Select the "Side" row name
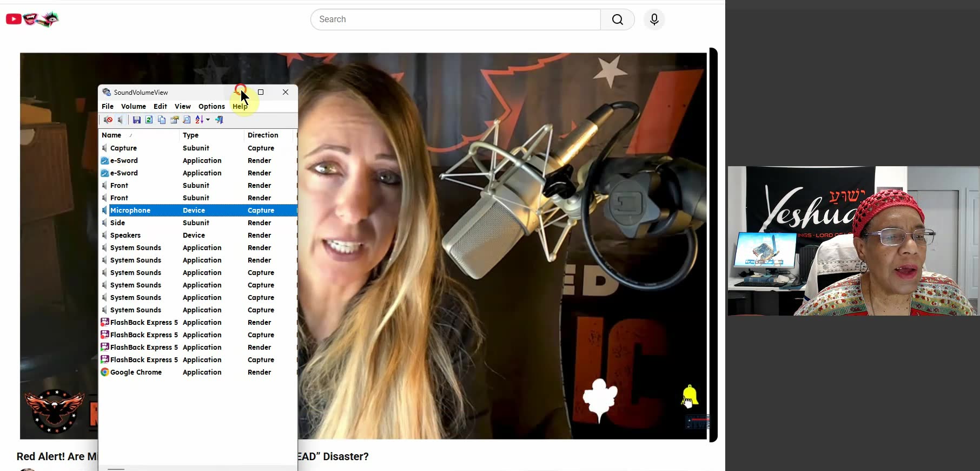980x471 pixels. [117, 223]
